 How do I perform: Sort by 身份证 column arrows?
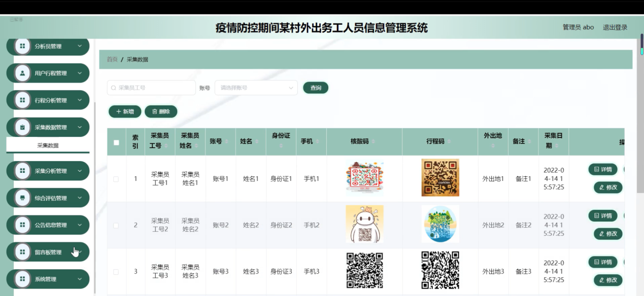(x=281, y=146)
